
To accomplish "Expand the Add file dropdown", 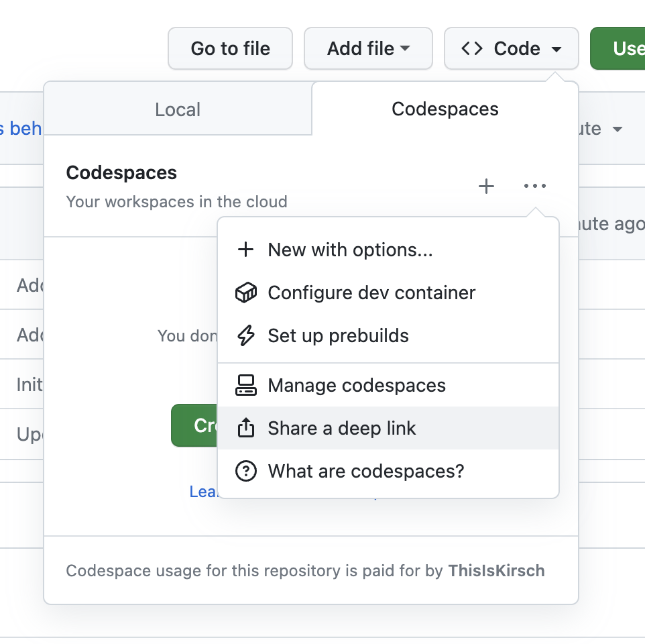I will tap(406, 48).
